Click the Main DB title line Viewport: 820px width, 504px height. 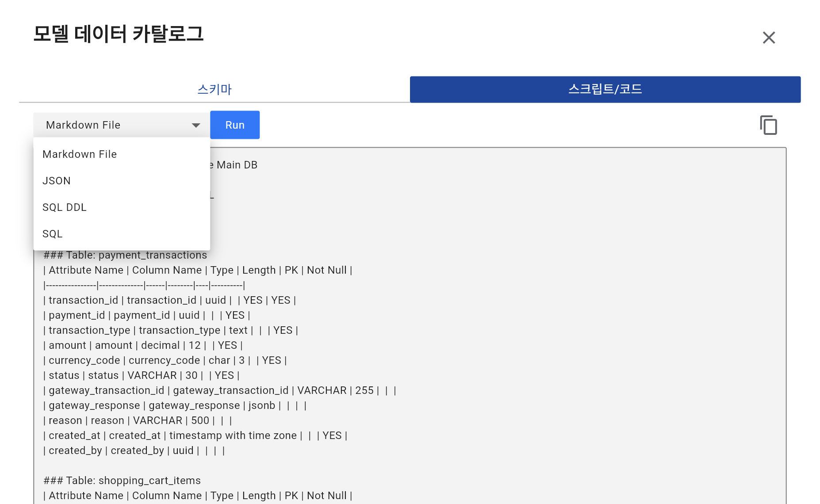tap(234, 164)
